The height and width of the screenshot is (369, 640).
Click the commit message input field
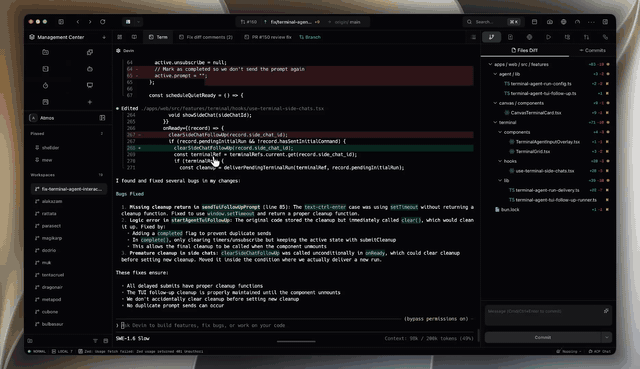548,315
